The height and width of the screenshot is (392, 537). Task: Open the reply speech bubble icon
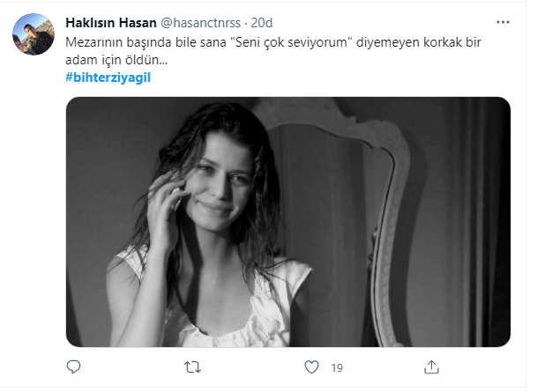pos(73,367)
